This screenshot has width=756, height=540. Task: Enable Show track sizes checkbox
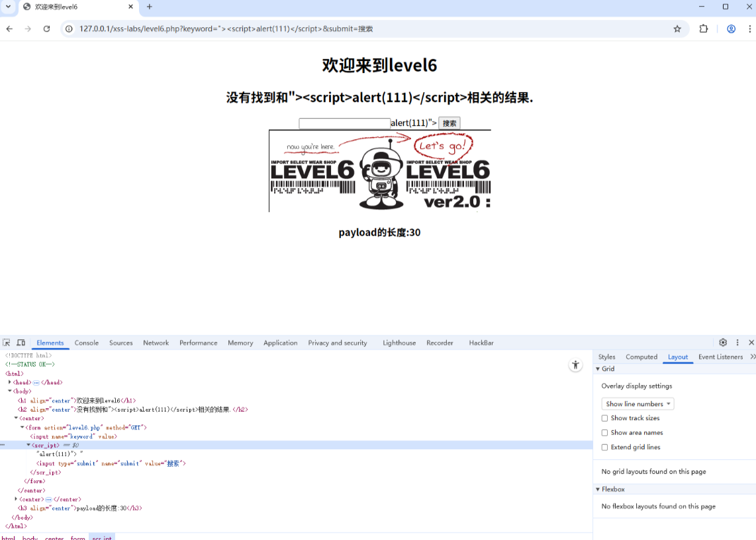coord(604,418)
